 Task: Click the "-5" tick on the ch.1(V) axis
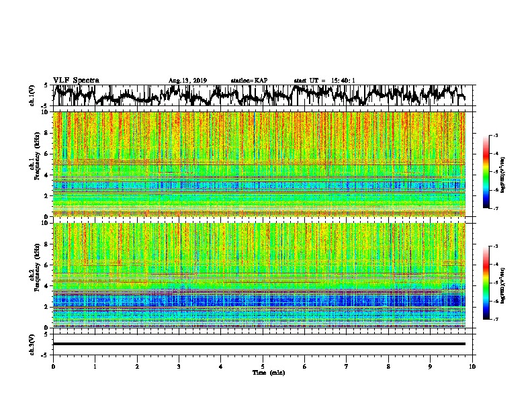click(45, 106)
